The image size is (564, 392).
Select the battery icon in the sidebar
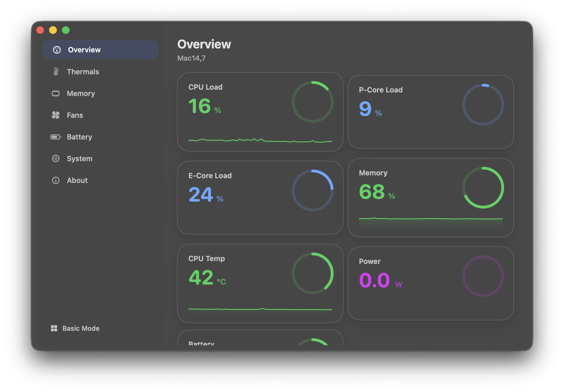[x=56, y=137]
